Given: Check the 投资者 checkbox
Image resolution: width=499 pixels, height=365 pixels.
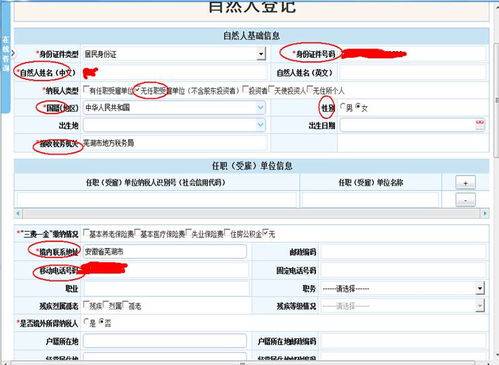Looking at the screenshot, I should click(x=246, y=89).
